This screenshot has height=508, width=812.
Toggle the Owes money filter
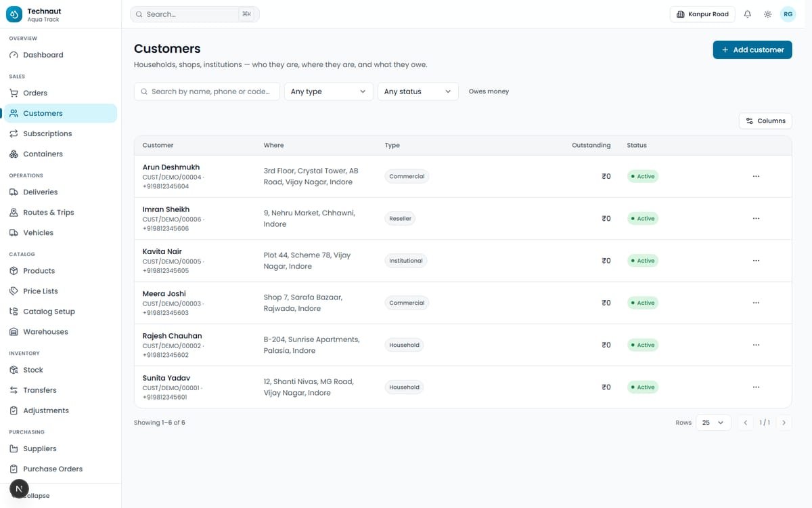pos(489,91)
